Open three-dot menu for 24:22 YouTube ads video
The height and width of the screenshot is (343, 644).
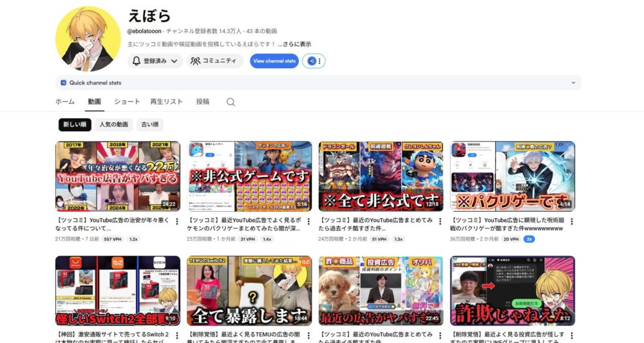pos(176,221)
